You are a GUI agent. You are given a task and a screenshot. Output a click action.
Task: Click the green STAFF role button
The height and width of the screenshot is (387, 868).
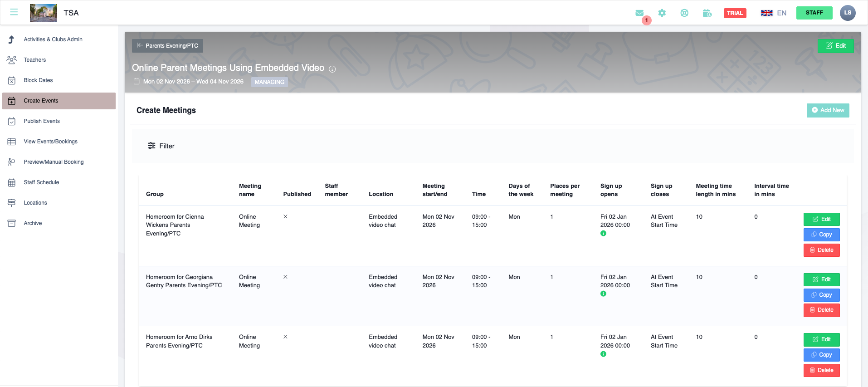814,13
